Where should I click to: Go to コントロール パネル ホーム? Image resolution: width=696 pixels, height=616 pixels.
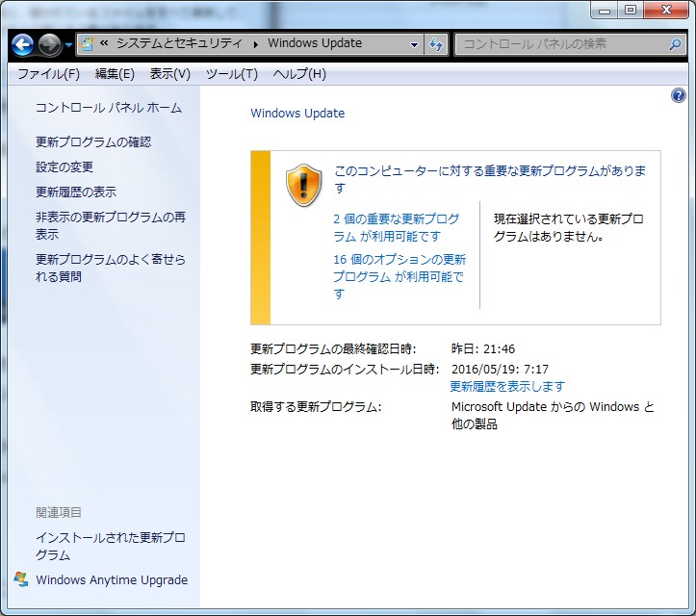point(109,108)
